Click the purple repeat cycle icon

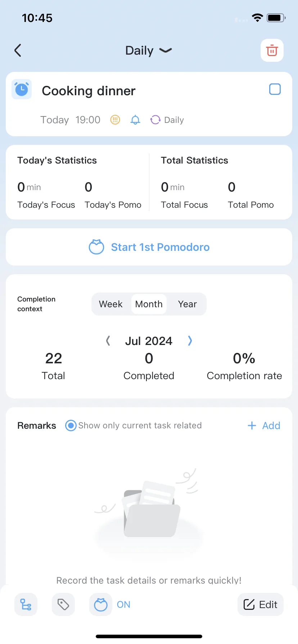coord(155,120)
